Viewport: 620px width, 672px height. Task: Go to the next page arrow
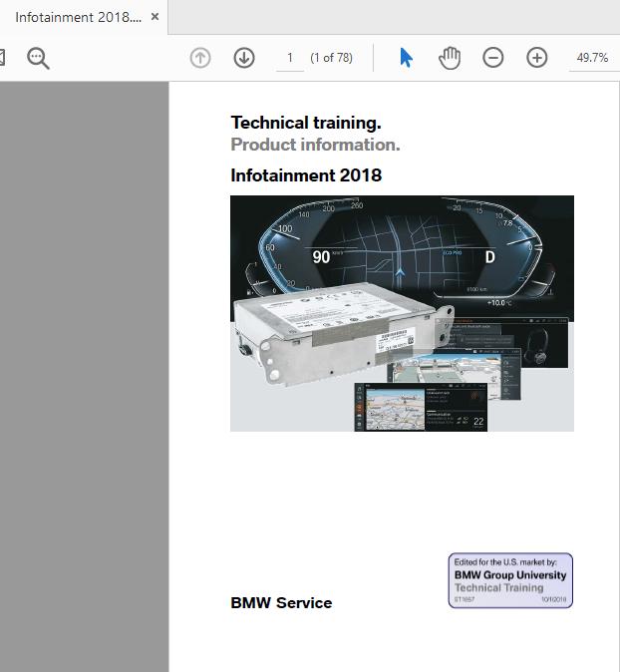[x=244, y=58]
